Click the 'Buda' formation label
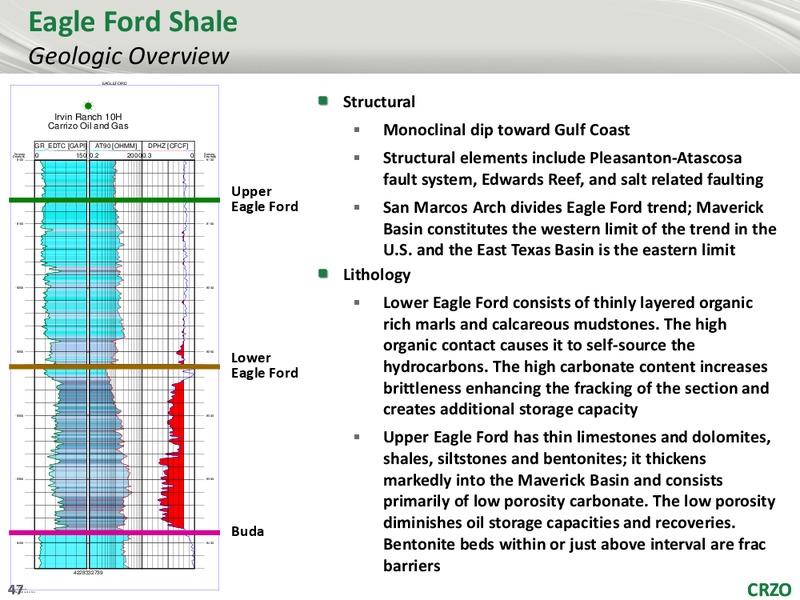Screen dimensions: 800x600 247,531
